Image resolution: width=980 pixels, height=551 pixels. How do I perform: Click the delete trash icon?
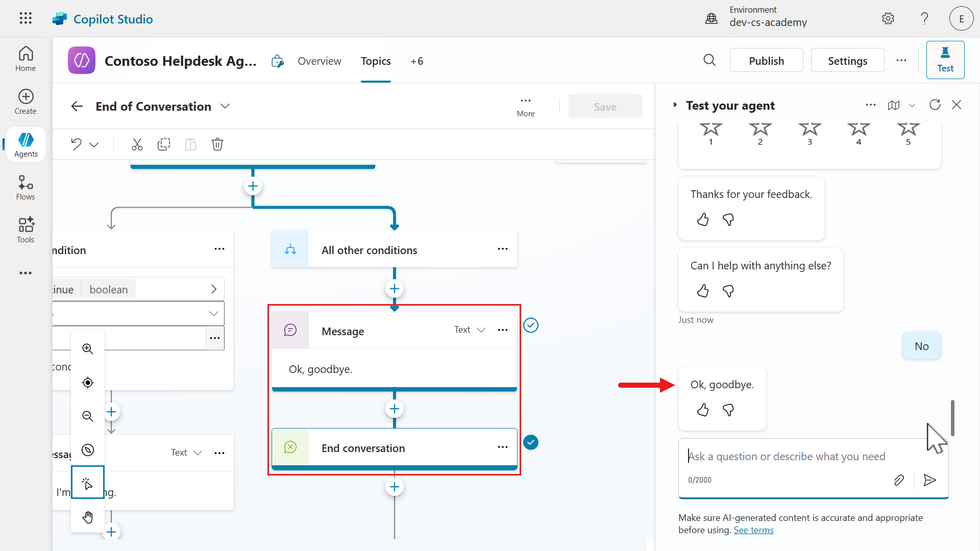217,144
